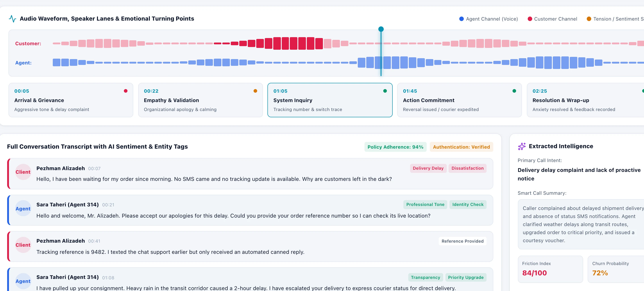Click the Policy Adherence: 94% badge
The image size is (644, 291).
(x=395, y=147)
